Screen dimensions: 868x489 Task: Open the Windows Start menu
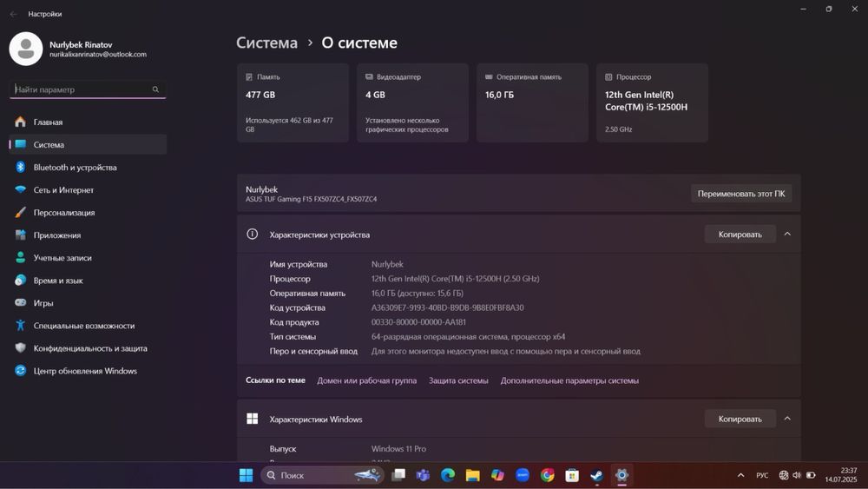[x=246, y=475]
